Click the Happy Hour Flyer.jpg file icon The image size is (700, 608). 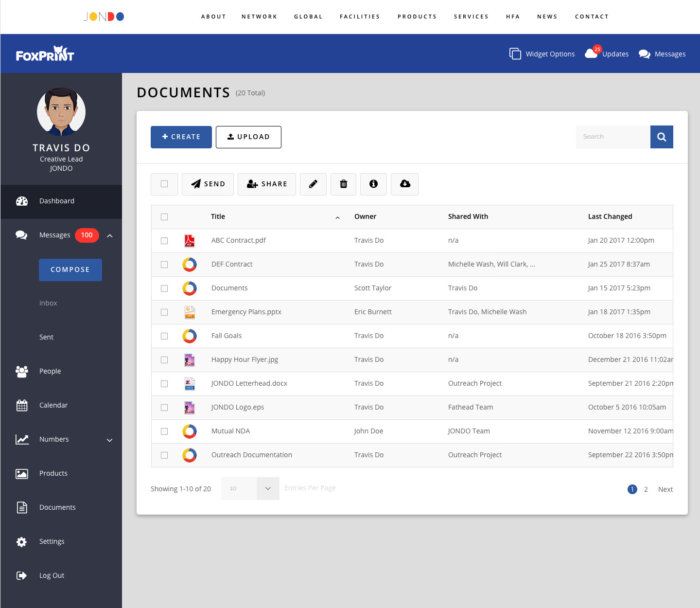pos(190,360)
